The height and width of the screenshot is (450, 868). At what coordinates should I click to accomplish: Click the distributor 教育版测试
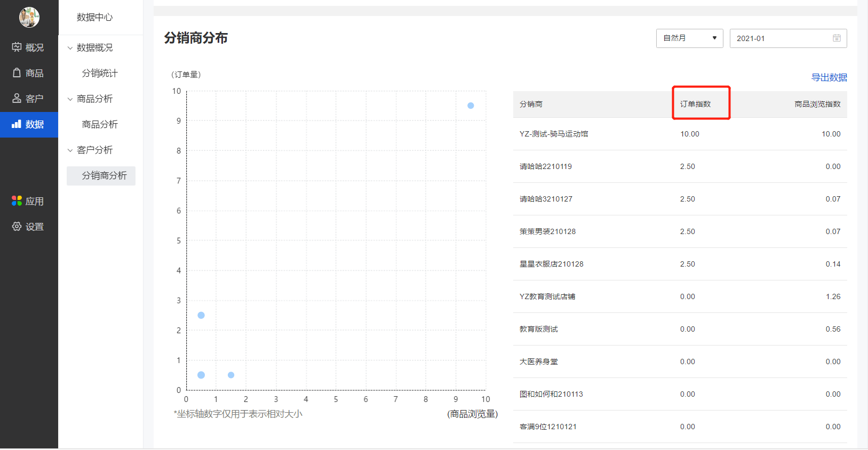point(539,329)
